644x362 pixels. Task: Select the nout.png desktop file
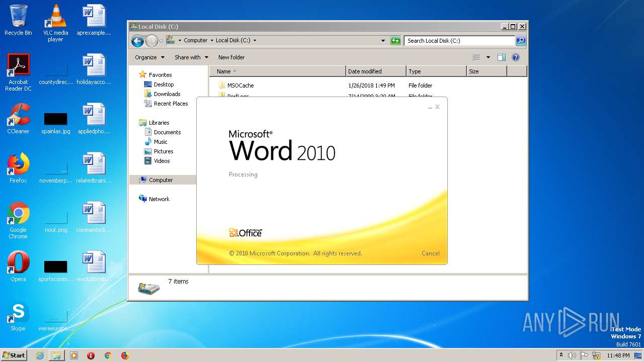[56, 222]
